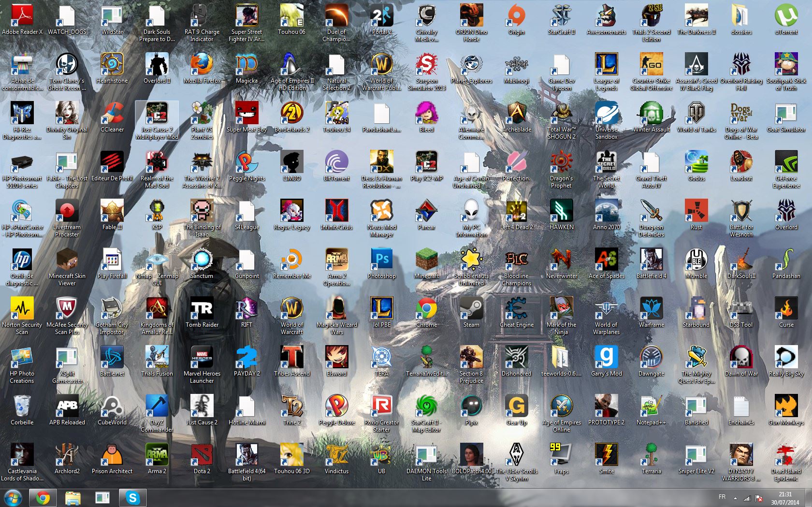Launch Age of Empires Online icon
Viewport: 812px width, 507px height.
[562, 413]
